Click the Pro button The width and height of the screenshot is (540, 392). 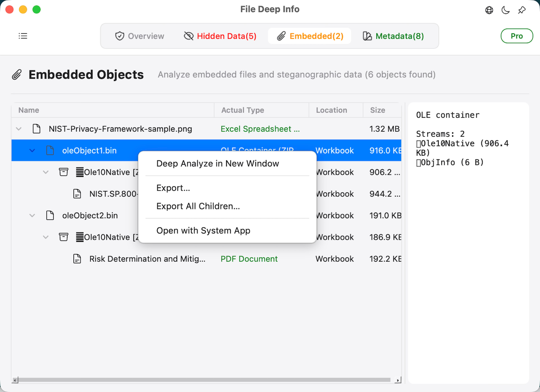coord(516,36)
